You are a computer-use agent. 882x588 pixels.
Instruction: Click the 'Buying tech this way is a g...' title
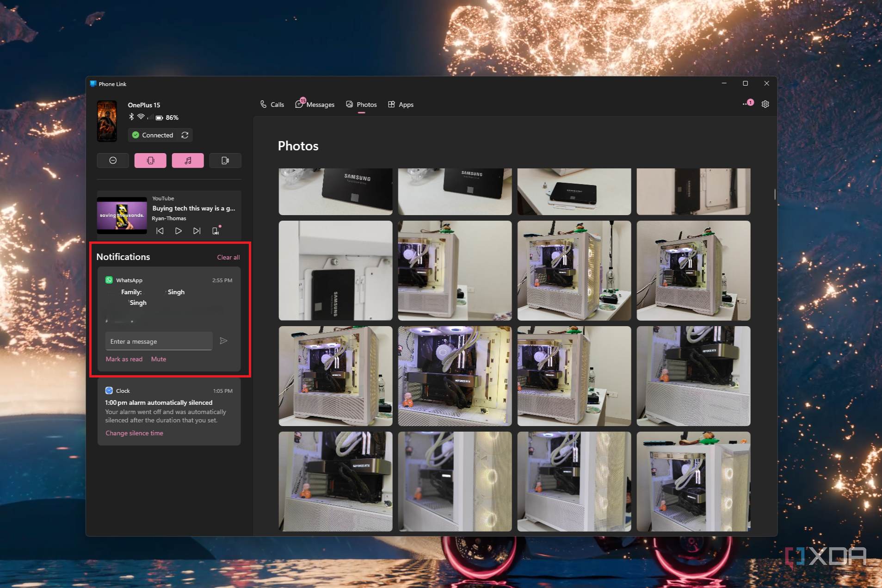tap(194, 208)
